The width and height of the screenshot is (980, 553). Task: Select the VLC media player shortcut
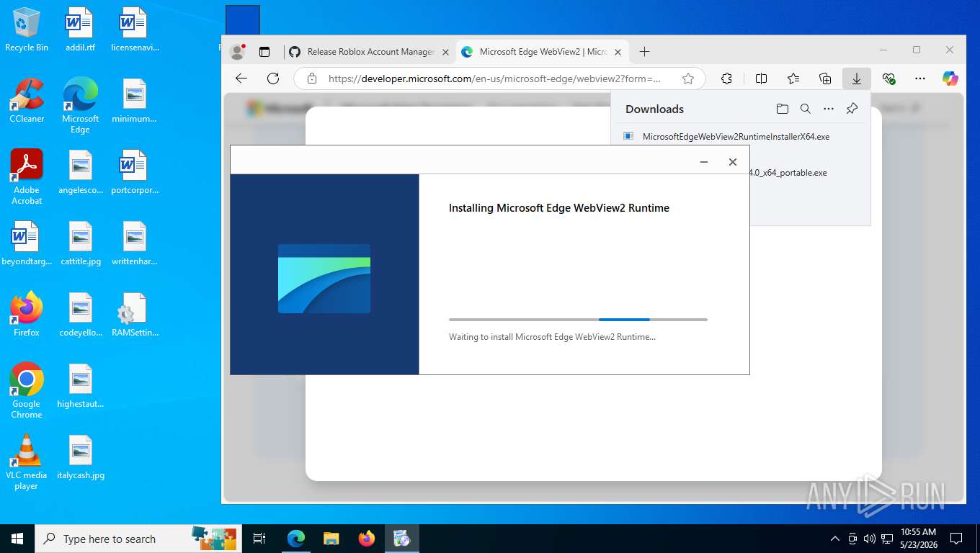pos(27,462)
